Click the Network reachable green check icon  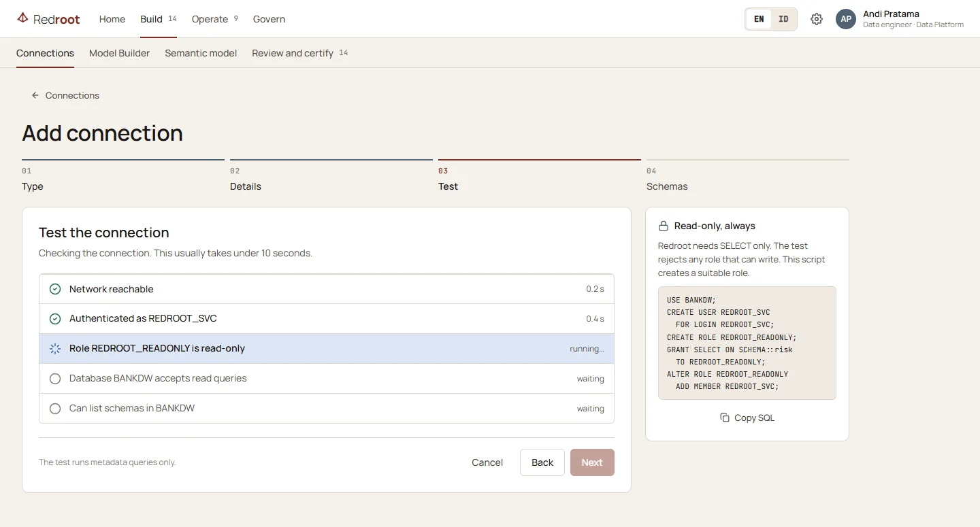(x=55, y=289)
